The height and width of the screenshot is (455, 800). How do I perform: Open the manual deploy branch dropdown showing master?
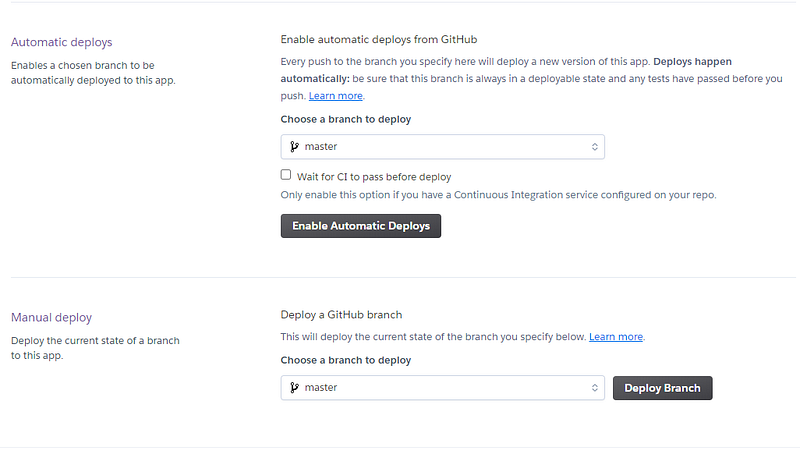click(442, 387)
